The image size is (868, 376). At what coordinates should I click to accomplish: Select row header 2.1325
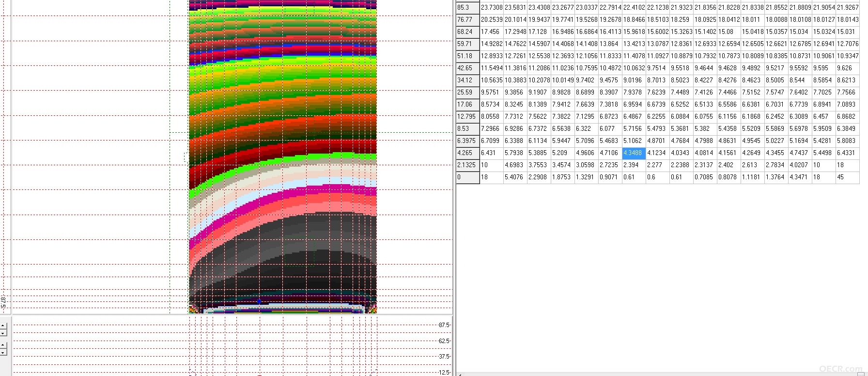[467, 165]
